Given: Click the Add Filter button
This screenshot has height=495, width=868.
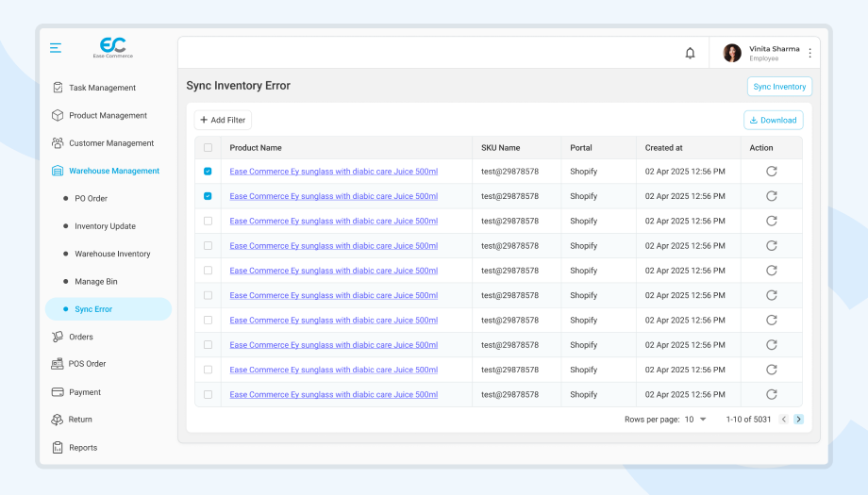Looking at the screenshot, I should tap(223, 120).
